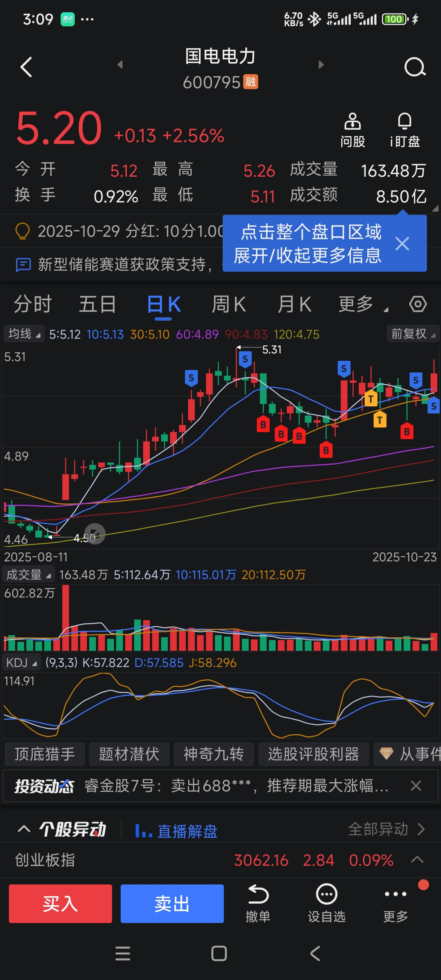The image size is (441, 980).
Task: Open the 新型储能赛道 news headline
Action: coord(126,264)
